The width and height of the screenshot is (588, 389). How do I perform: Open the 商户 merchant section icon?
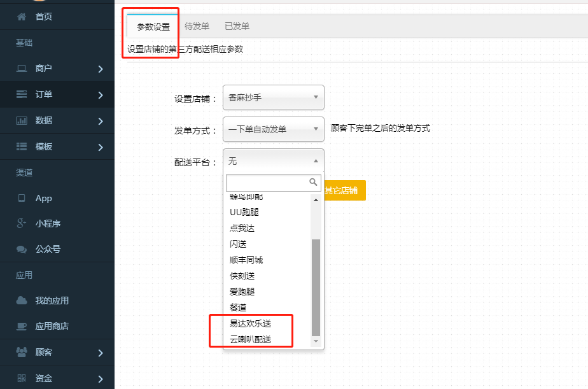(22, 68)
